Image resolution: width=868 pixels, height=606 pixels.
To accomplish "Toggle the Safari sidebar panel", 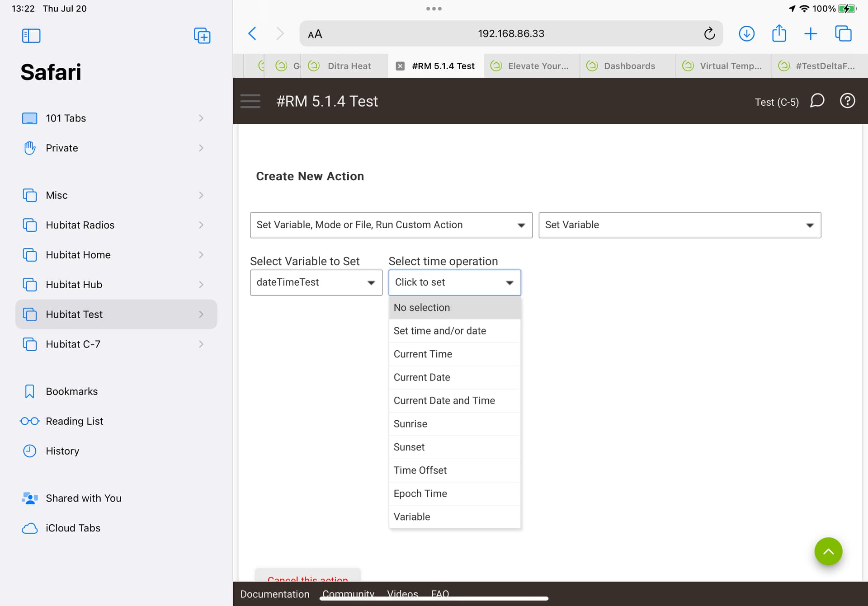I will tap(31, 36).
